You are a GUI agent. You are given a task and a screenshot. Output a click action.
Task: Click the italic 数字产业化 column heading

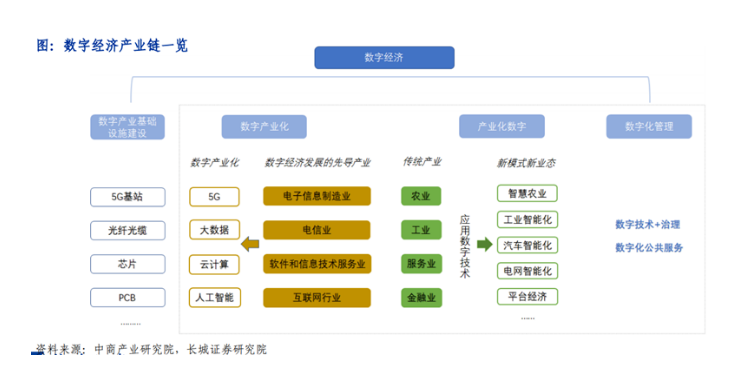[214, 163]
